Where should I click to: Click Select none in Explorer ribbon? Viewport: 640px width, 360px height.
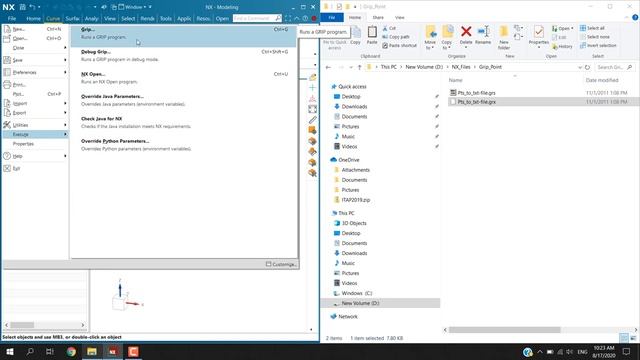point(595,37)
